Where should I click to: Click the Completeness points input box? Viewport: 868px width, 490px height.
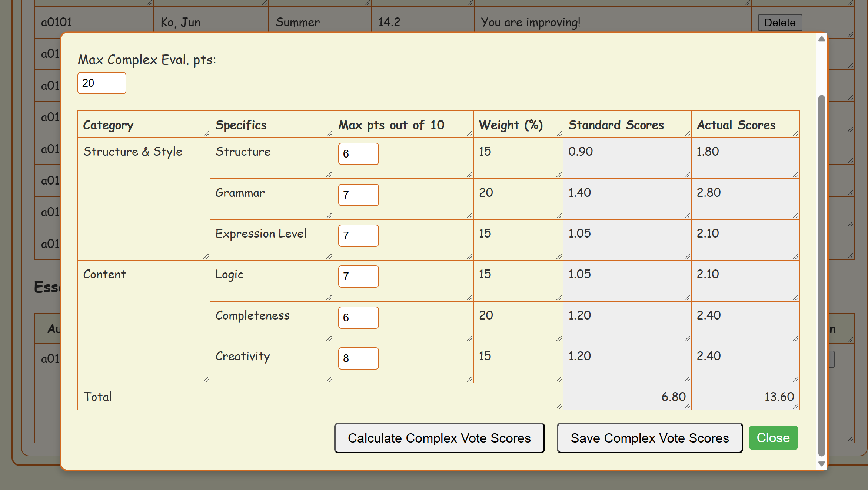click(x=358, y=318)
